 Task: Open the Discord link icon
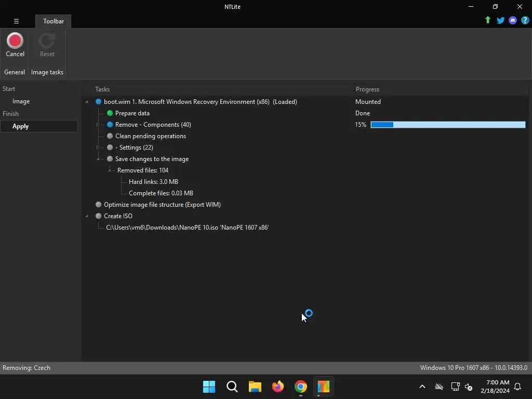coord(513,20)
